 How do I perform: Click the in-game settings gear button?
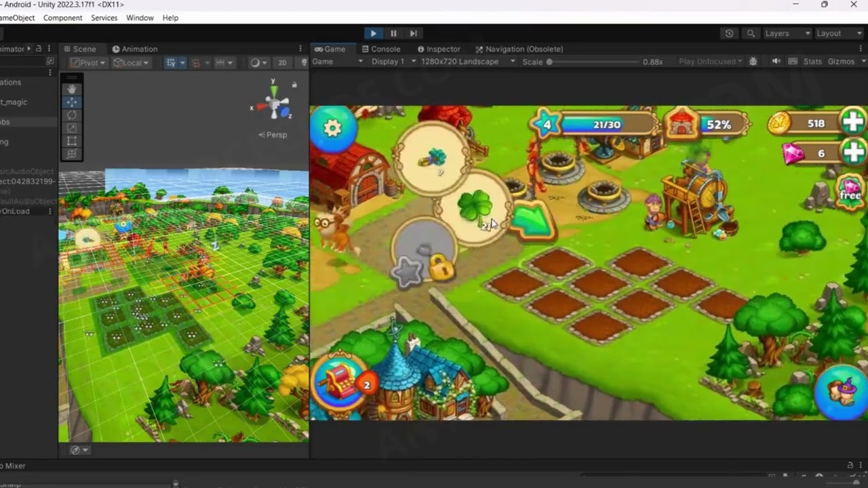coord(332,128)
